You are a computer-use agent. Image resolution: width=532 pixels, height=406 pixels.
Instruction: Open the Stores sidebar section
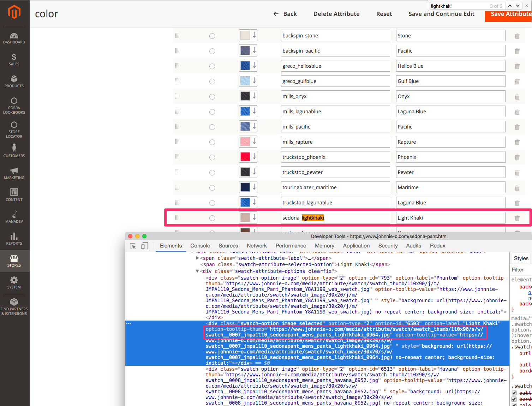14,261
